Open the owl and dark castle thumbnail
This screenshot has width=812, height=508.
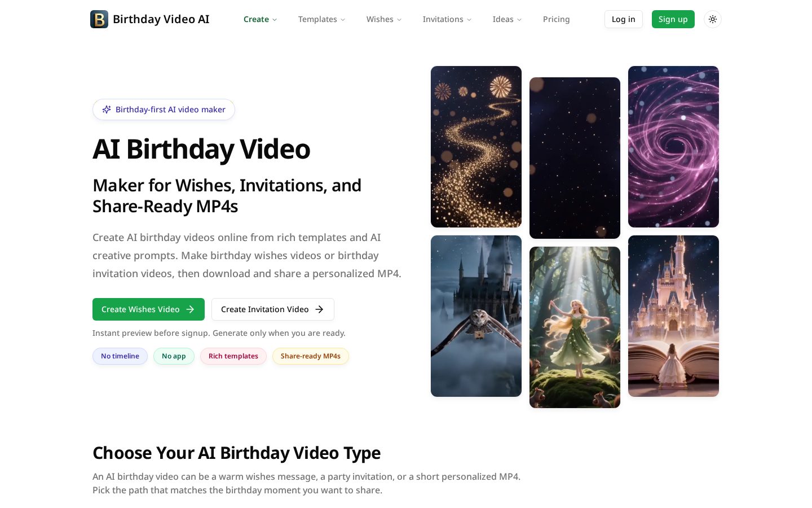pyautogui.click(x=476, y=316)
